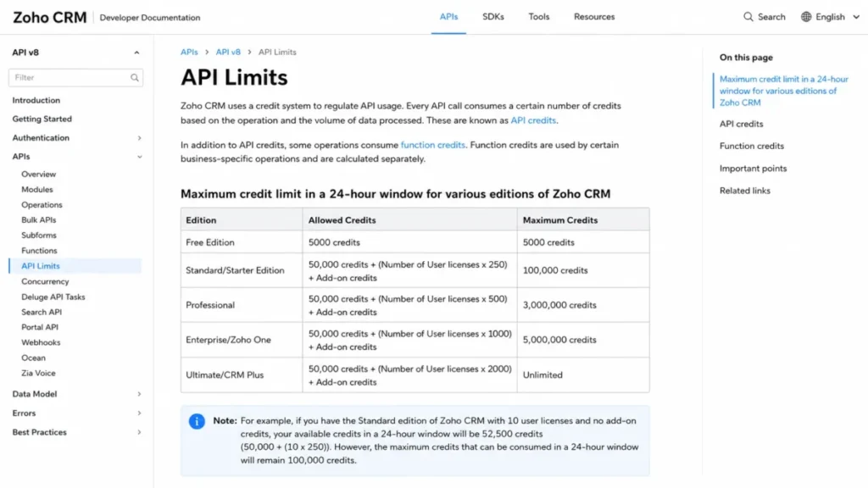Select Best Practices in sidebar
The image size is (868, 488).
pyautogui.click(x=39, y=432)
